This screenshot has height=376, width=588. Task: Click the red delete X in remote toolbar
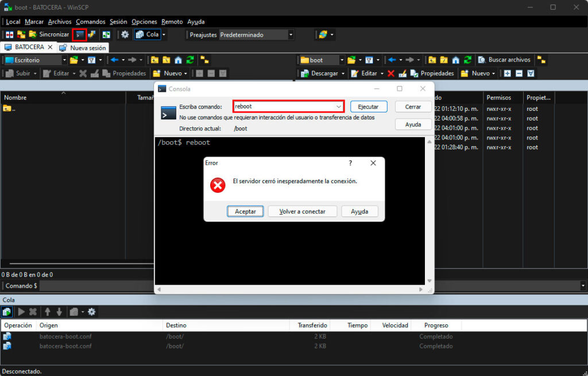point(390,73)
